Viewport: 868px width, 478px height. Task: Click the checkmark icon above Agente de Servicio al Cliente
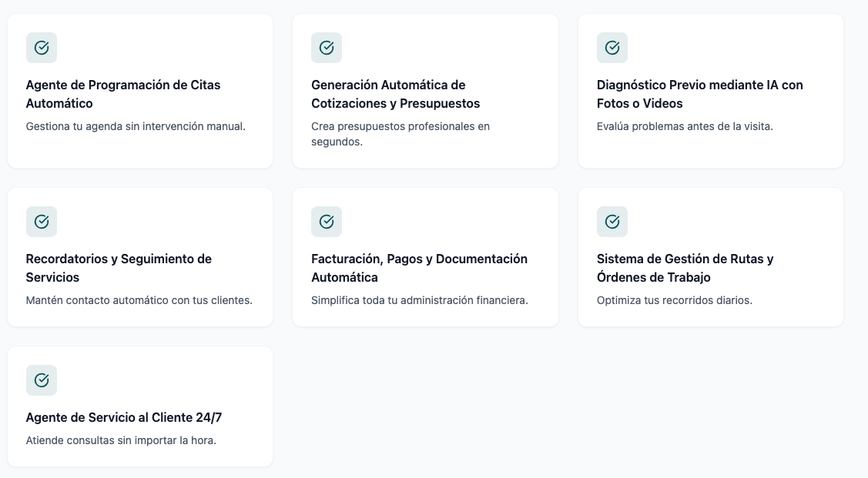tap(42, 380)
